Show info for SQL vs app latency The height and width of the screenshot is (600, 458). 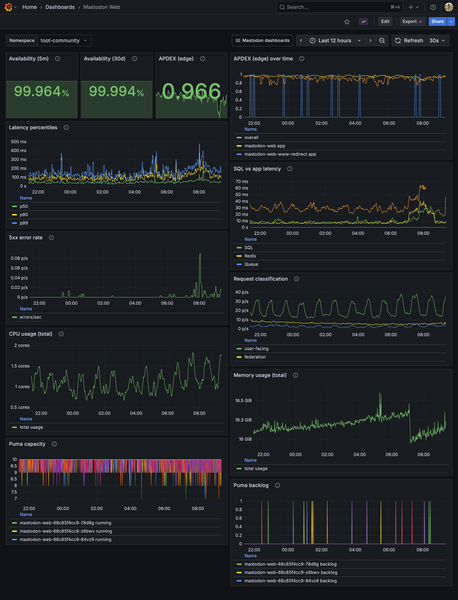pyautogui.click(x=290, y=169)
